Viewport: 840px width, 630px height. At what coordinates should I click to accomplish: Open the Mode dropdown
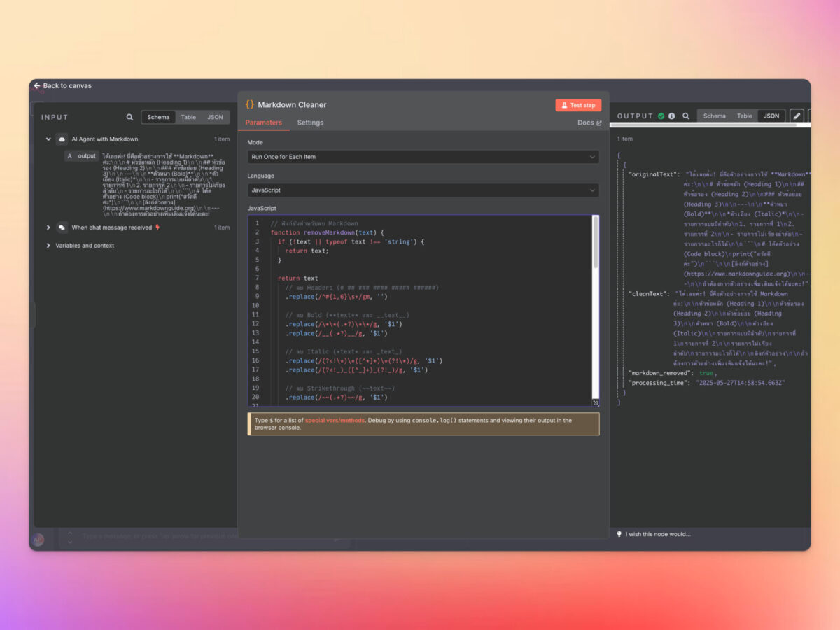423,157
